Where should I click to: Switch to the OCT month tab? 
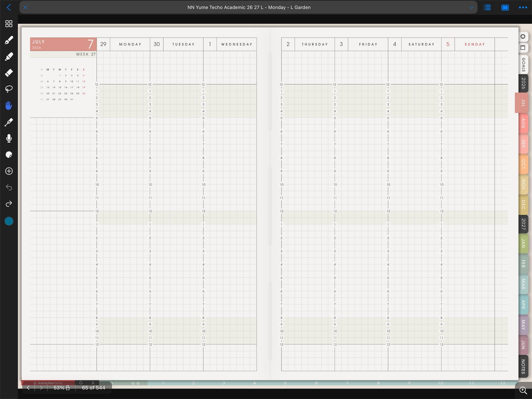pyautogui.click(x=523, y=164)
